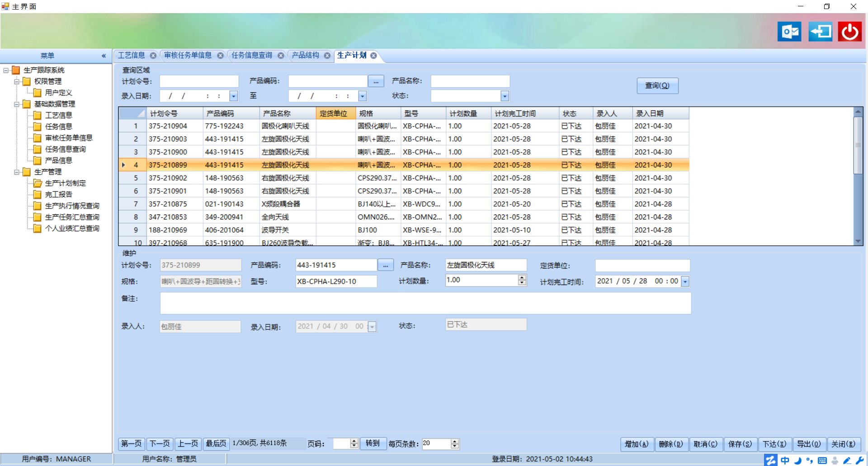This screenshot has height=466, width=868.
Task: Switch to the 产品结构 tab
Action: 306,55
